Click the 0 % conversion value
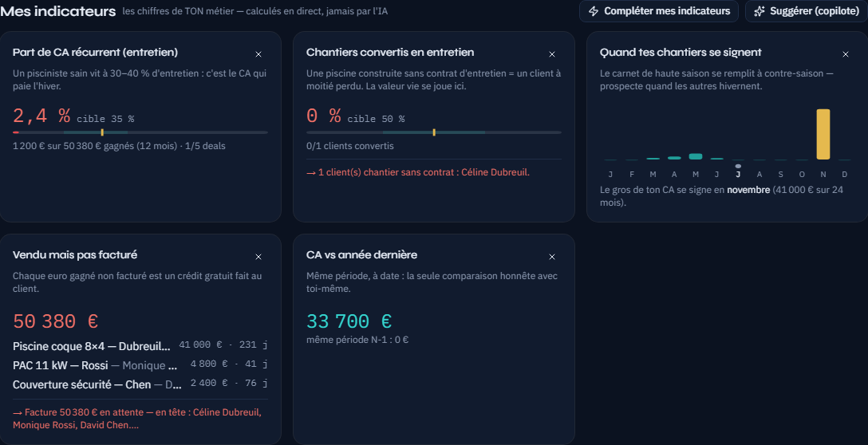The image size is (868, 445). coord(323,116)
